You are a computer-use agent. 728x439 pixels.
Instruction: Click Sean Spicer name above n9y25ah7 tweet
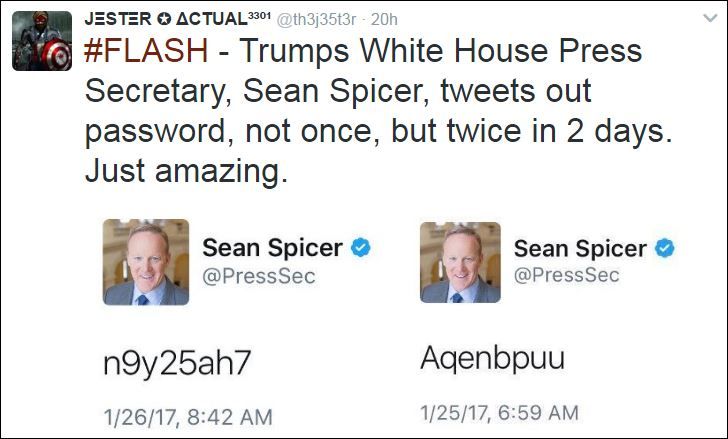pyautogui.click(x=272, y=247)
